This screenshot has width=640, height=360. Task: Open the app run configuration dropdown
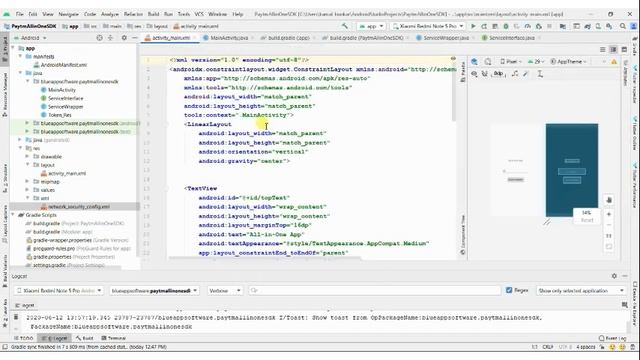(x=371, y=26)
